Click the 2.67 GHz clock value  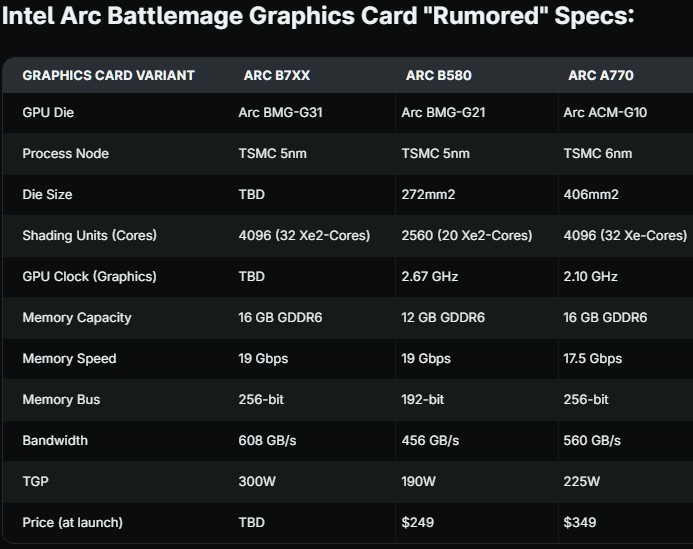(x=431, y=277)
